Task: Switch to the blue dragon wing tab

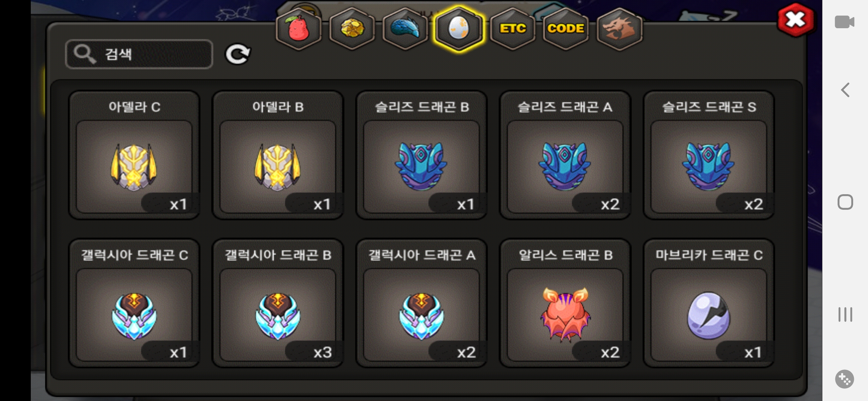Action: coord(405,29)
